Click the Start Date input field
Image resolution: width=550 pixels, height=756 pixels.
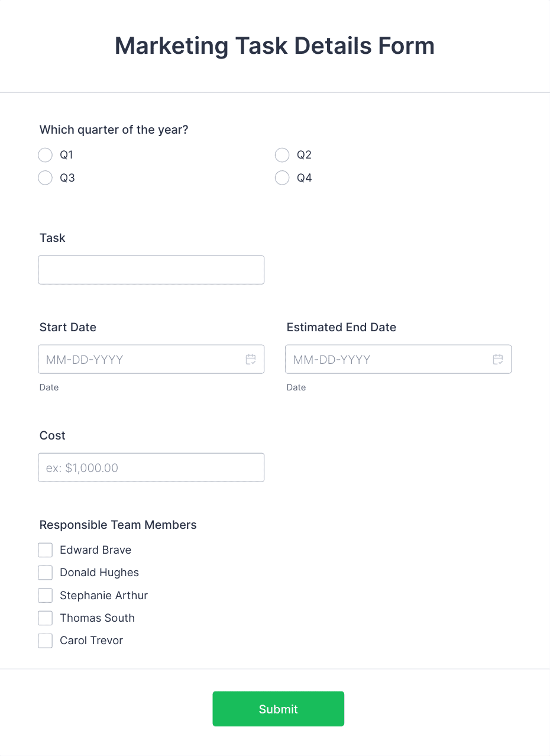pos(151,359)
